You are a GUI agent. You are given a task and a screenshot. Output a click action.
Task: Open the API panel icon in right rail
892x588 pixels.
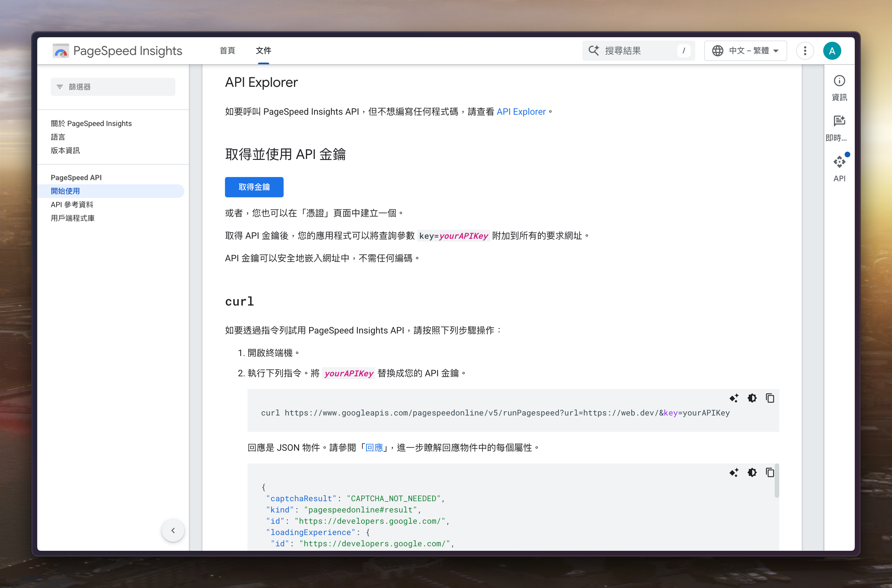(839, 162)
